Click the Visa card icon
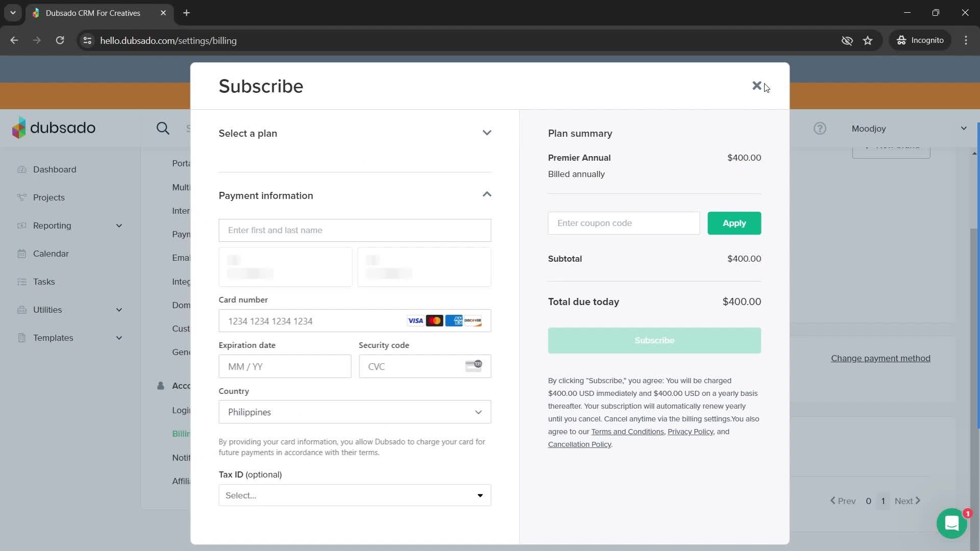Screen dimensions: 980x551 pyautogui.click(x=415, y=321)
